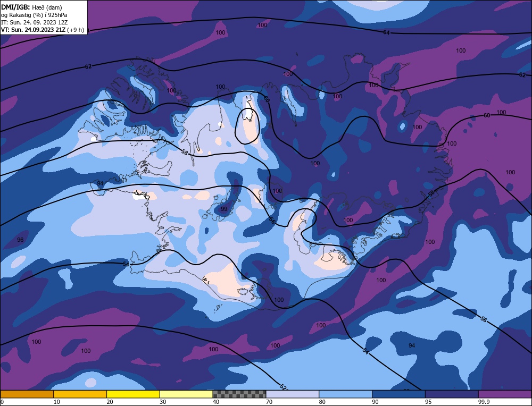Click the '80' legend scale label
This screenshot has width=532, height=406.
(x=322, y=402)
